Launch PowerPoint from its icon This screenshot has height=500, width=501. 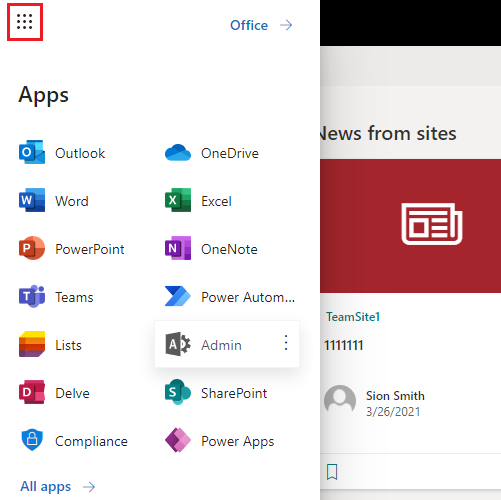click(32, 248)
